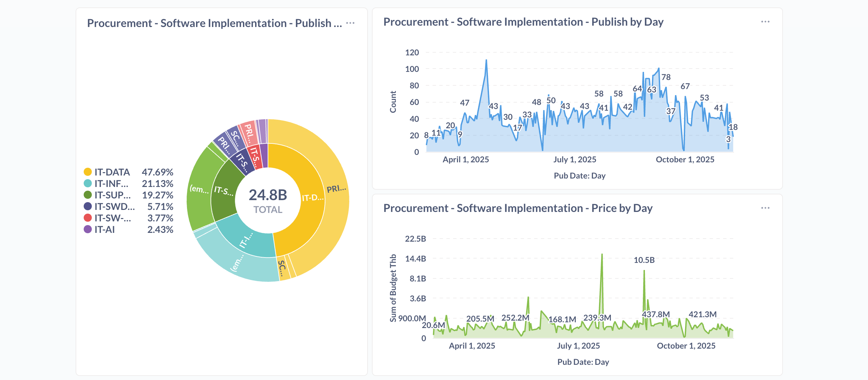This screenshot has width=868, height=380.
Task: Open ellipsis menu on Publish by Day card
Action: [765, 22]
